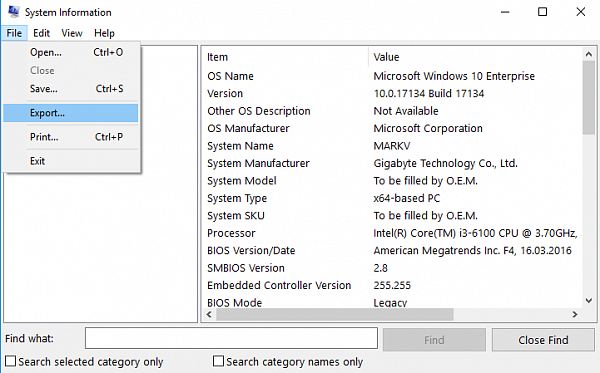Click the Microsoft Corporation value
Image resolution: width=600 pixels, height=373 pixels.
point(428,129)
